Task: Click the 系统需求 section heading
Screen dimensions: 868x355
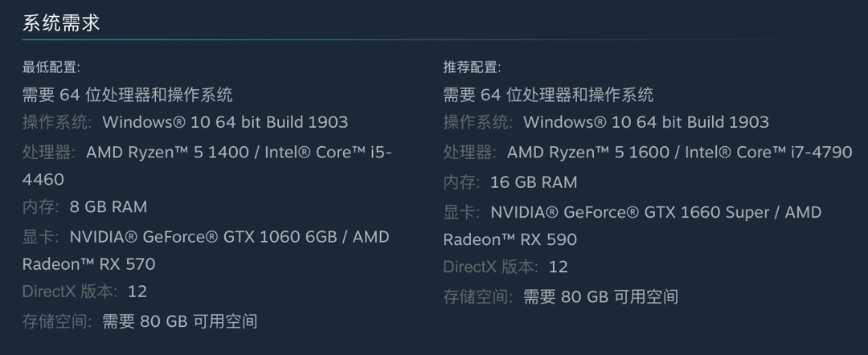Action: 61,22
